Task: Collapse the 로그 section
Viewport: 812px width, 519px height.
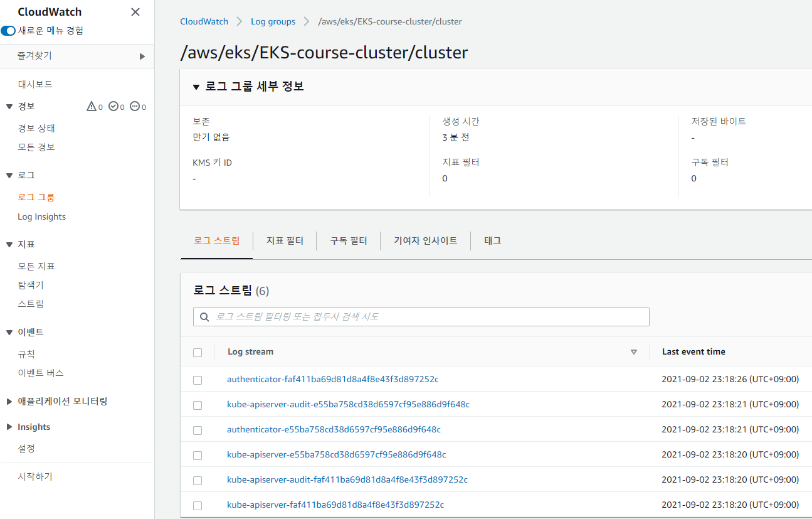Action: pos(9,176)
